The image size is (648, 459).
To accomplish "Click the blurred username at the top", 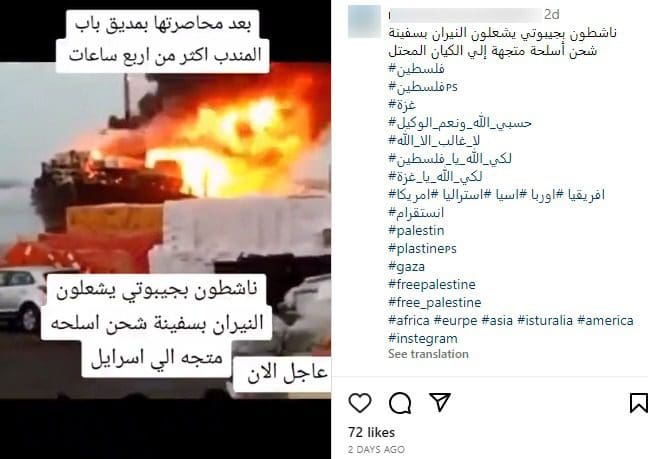I will pyautogui.click(x=465, y=15).
